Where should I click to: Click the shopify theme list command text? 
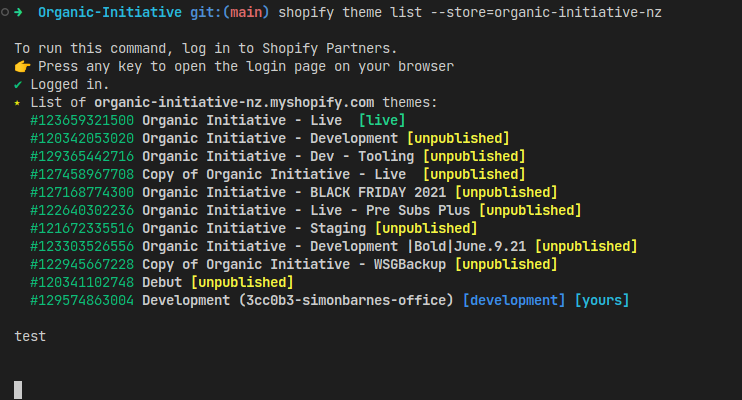350,12
